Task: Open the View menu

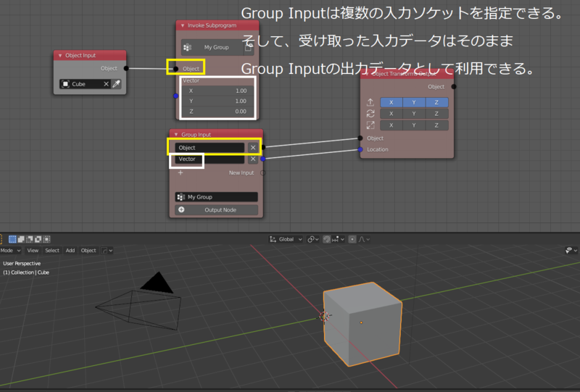Action: tap(33, 251)
